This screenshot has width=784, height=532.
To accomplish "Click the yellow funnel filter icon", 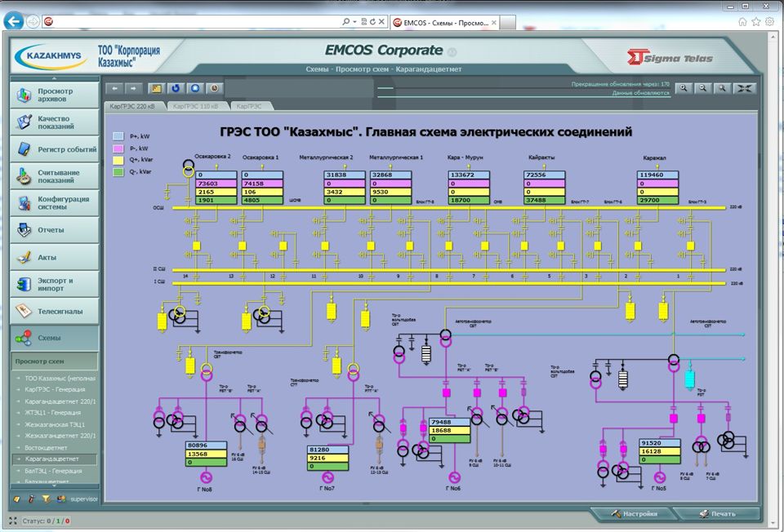I will (x=46, y=499).
